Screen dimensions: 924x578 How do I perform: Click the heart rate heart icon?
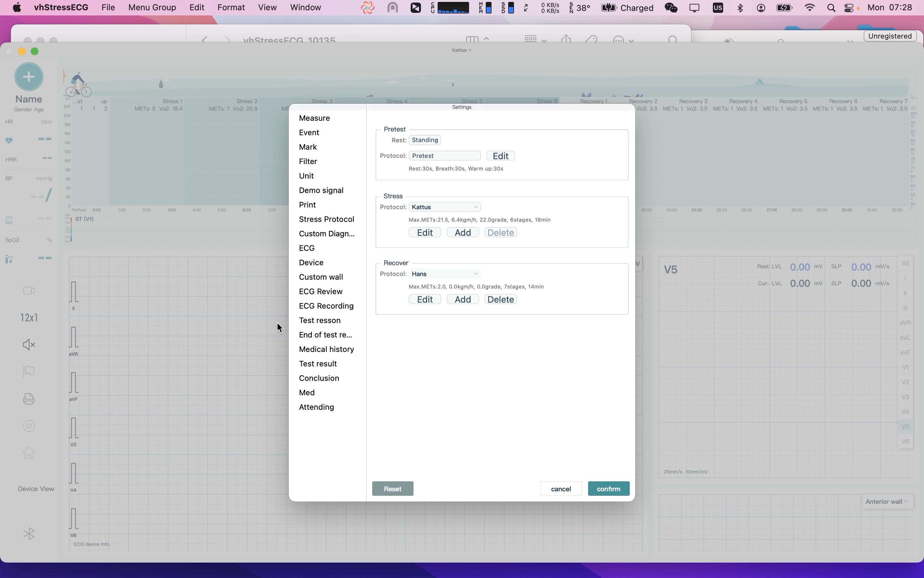pyautogui.click(x=9, y=140)
